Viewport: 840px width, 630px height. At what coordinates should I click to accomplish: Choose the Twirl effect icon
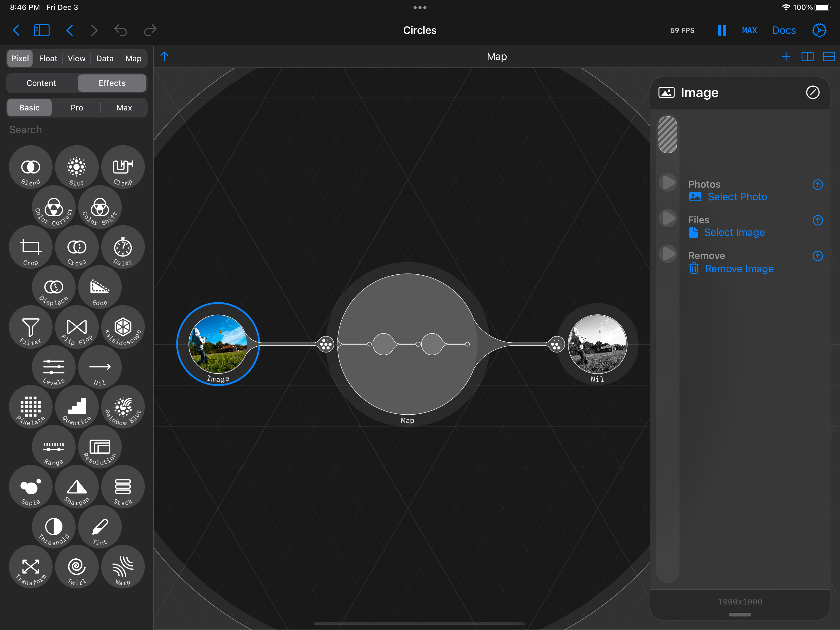point(77,567)
